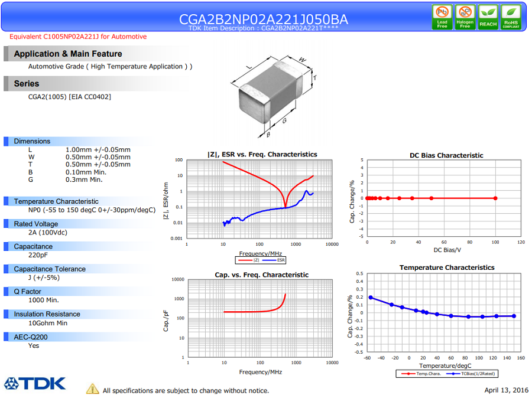This screenshot has height=395, width=532.
Task: Click the Cap. vs. Freq. Characteristic title
Action: tap(262, 275)
